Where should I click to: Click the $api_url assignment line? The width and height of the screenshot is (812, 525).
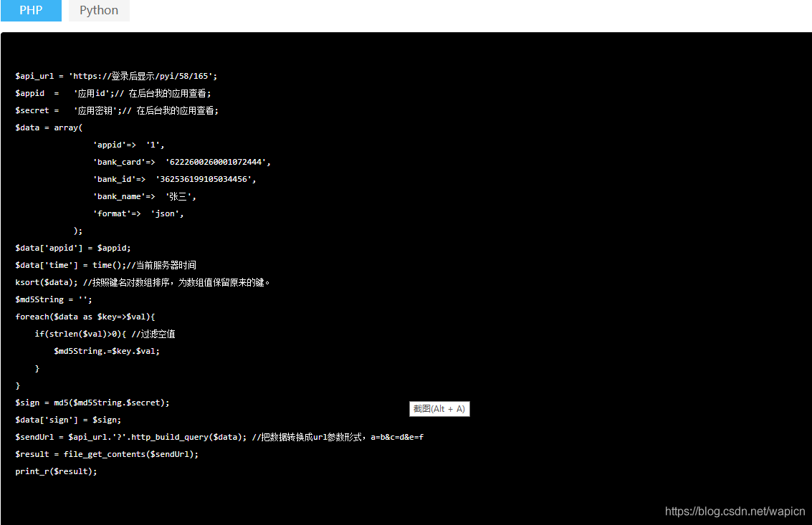[x=116, y=76]
